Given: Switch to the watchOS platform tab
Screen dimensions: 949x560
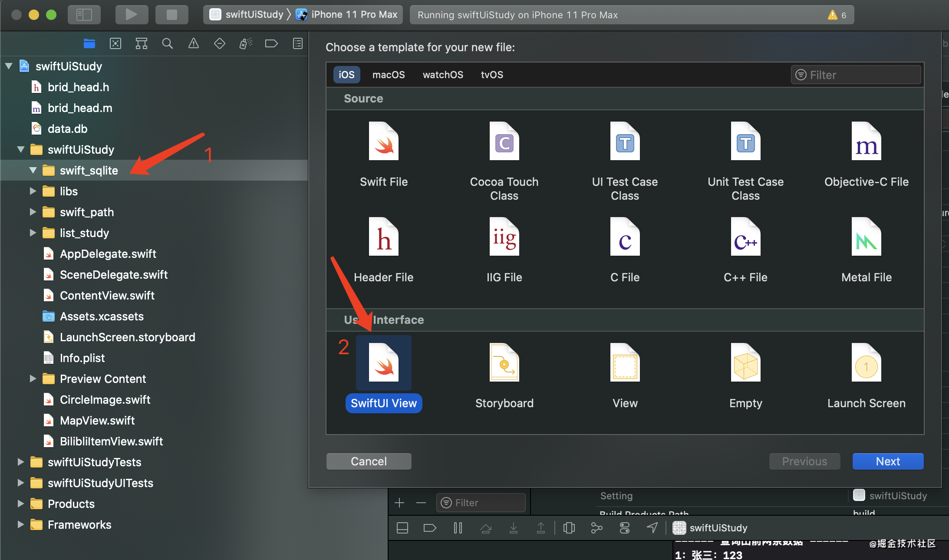Looking at the screenshot, I should point(443,75).
